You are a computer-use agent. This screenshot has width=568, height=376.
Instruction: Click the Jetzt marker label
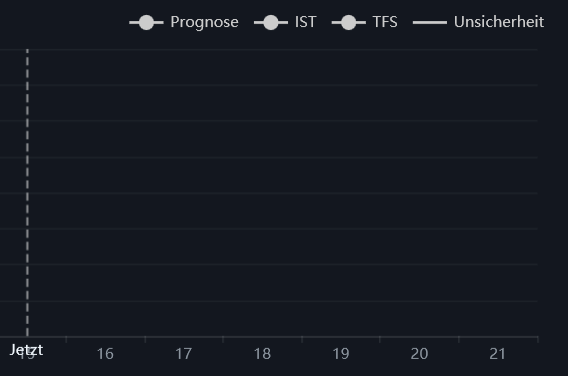(x=26, y=350)
